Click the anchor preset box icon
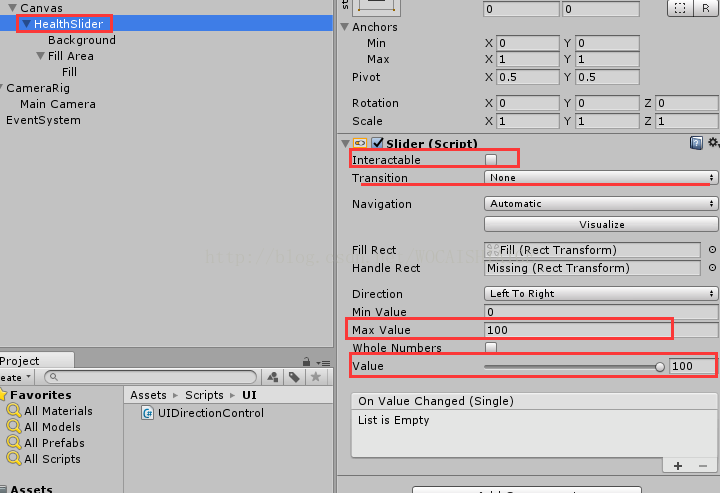This screenshot has height=493, width=720. (377, 6)
